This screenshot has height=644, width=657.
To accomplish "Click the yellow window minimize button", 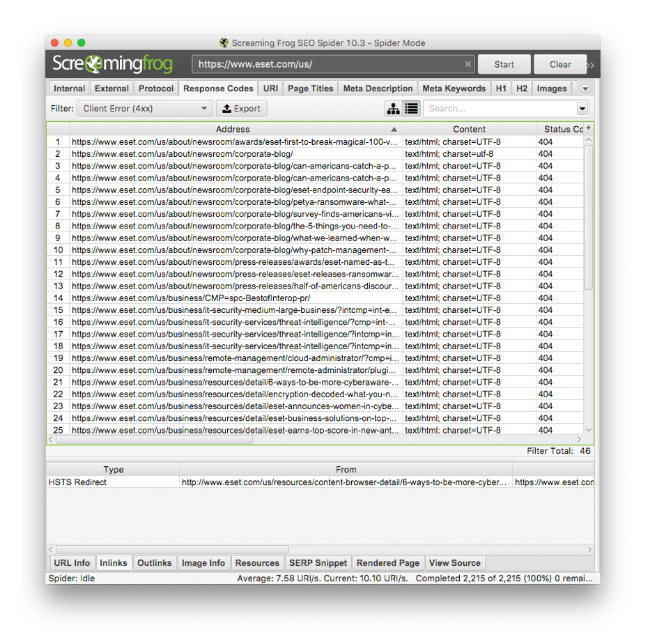I will coord(68,43).
